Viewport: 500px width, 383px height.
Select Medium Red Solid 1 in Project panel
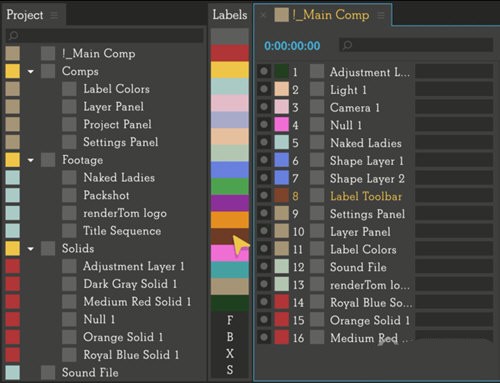point(137,302)
